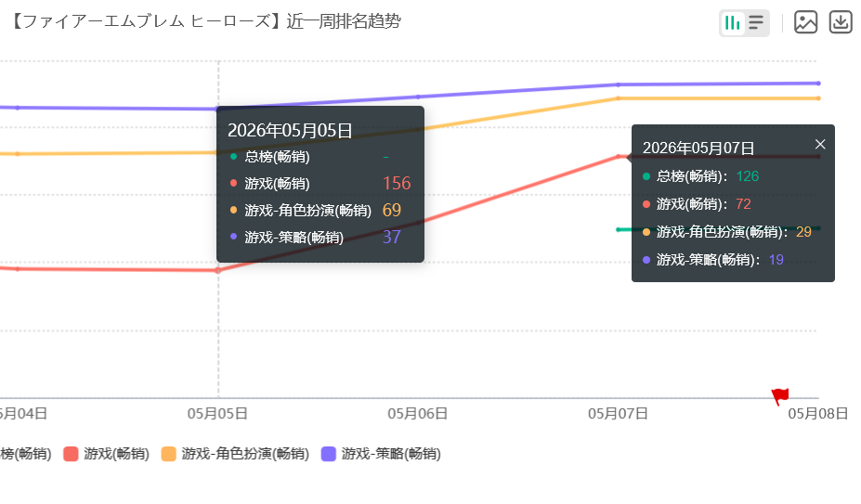The image size is (861, 504).
Task: Click purple line point at 05月08日
Action: point(818,84)
